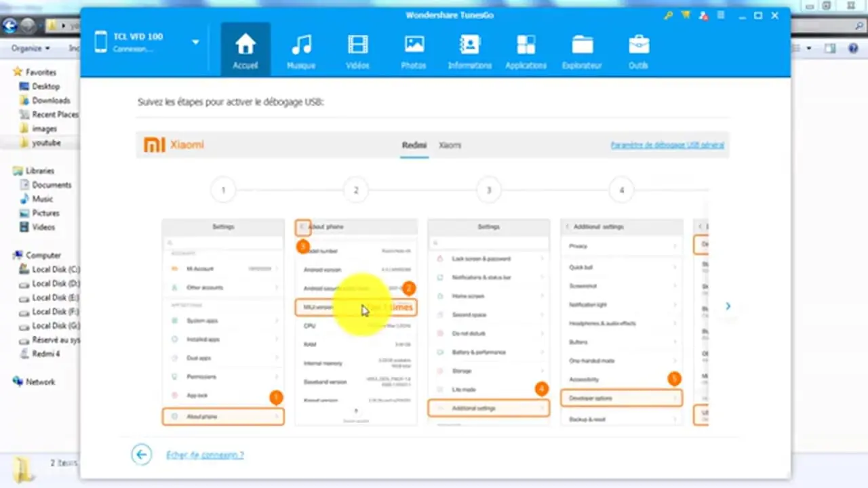
Task: Open the Organize dropdown in Explorer
Action: point(31,48)
